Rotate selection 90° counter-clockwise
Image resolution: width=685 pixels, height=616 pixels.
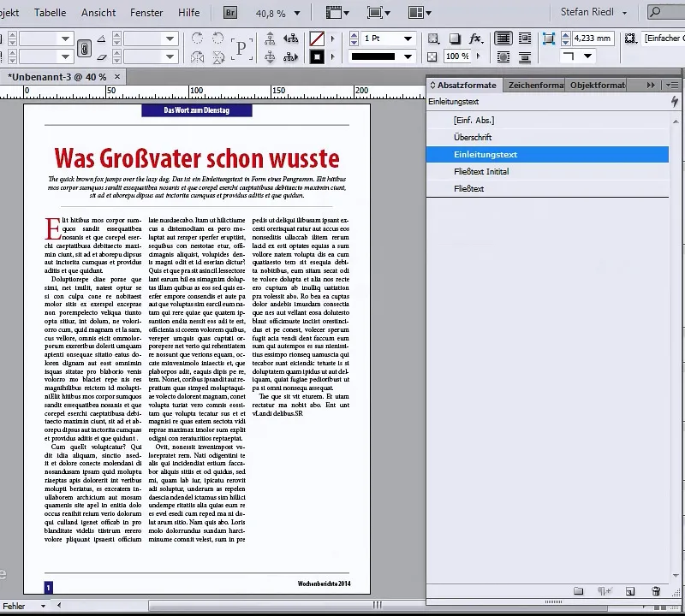[218, 38]
